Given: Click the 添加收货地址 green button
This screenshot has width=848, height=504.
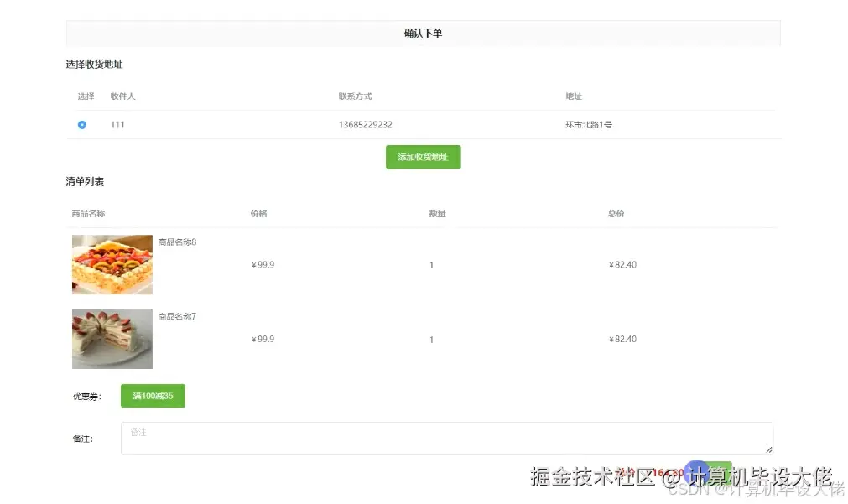Looking at the screenshot, I should tap(423, 157).
